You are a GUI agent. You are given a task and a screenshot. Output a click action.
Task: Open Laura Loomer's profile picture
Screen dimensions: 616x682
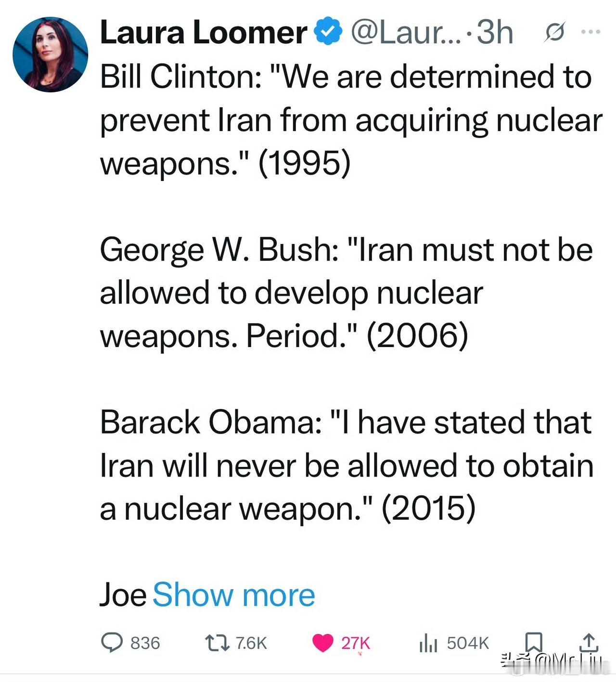51,54
